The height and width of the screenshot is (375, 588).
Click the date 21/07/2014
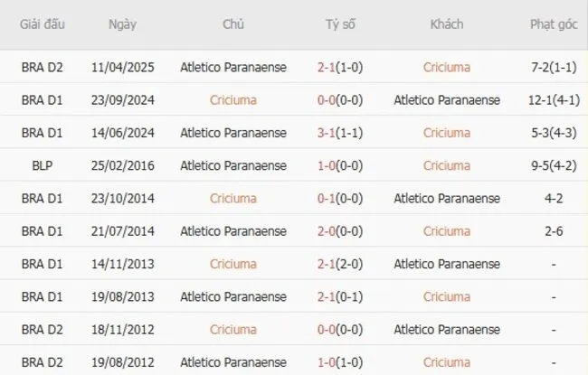coord(122,231)
